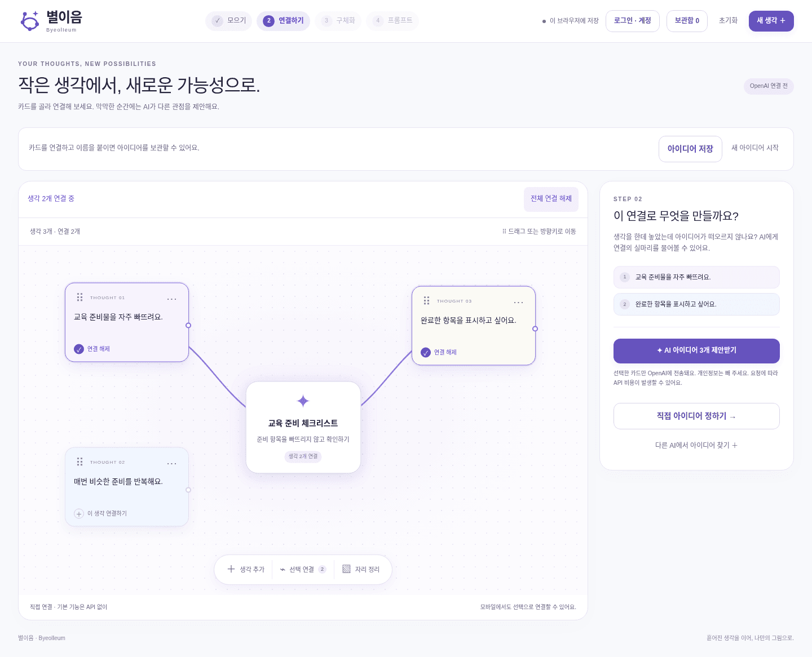This screenshot has width=812, height=657.
Task: Click 자리 정리 in the canvas toolbar
Action: pos(361,570)
